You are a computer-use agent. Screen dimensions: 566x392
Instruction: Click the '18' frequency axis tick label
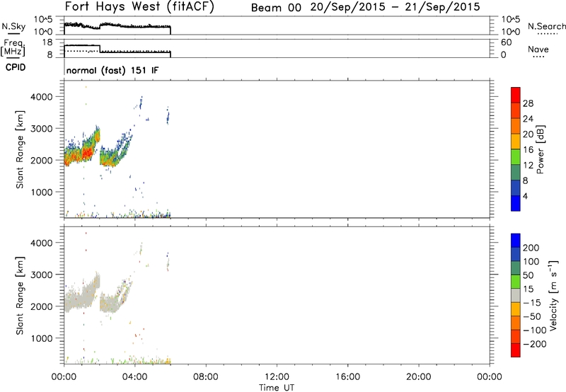click(x=47, y=42)
